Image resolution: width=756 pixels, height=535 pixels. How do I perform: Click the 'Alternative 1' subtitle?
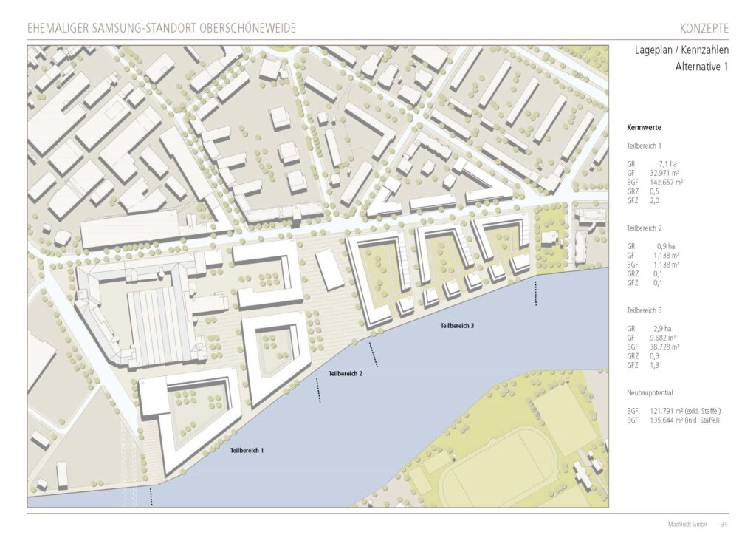pos(701,67)
